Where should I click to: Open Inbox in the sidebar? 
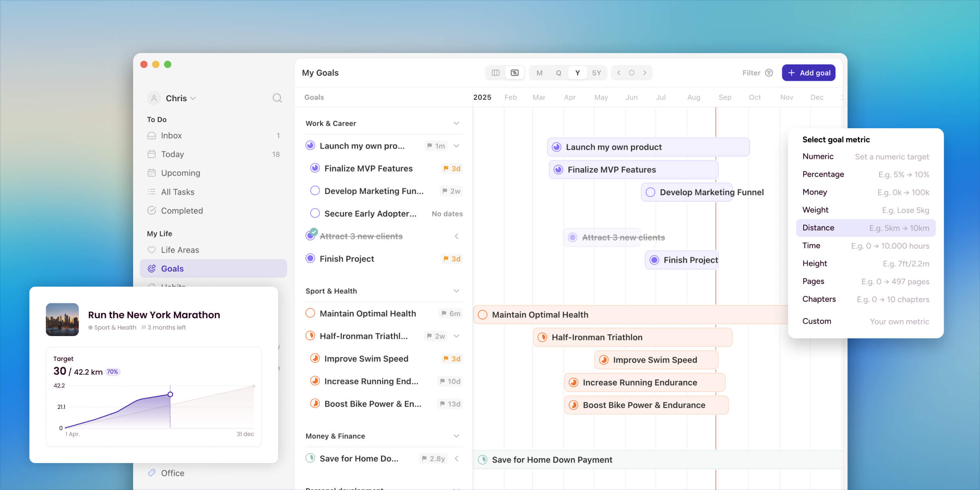click(x=171, y=136)
